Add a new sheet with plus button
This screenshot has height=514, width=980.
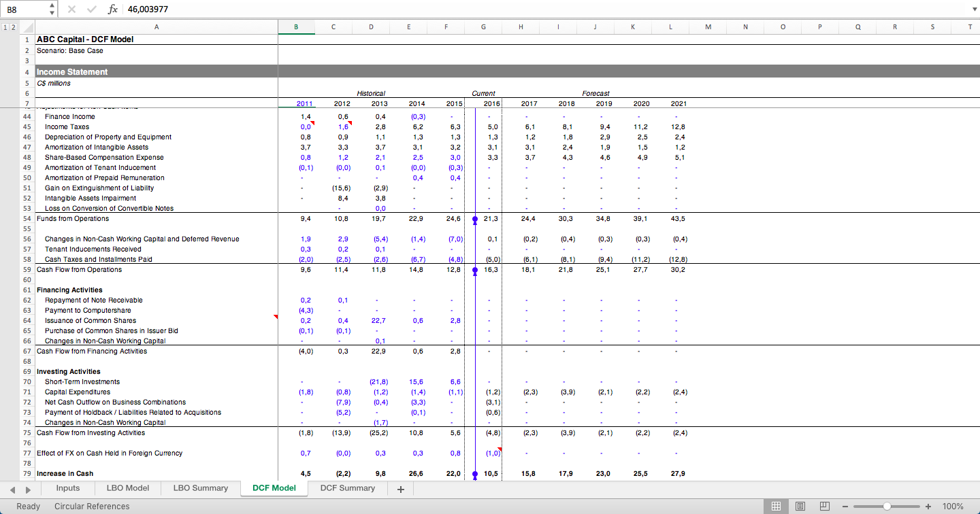pyautogui.click(x=400, y=489)
